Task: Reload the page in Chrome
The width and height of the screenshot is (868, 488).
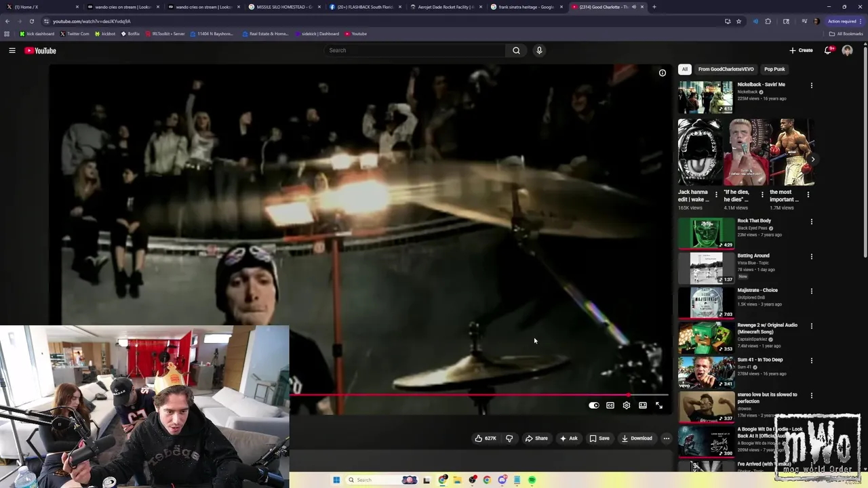Action: coord(31,21)
